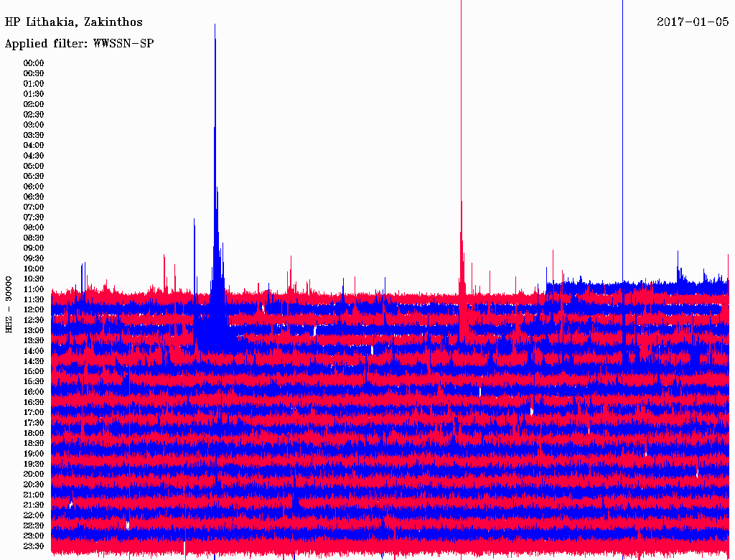Click the '08:00' time label
Image resolution: width=735 pixels, height=560 pixels.
point(34,228)
